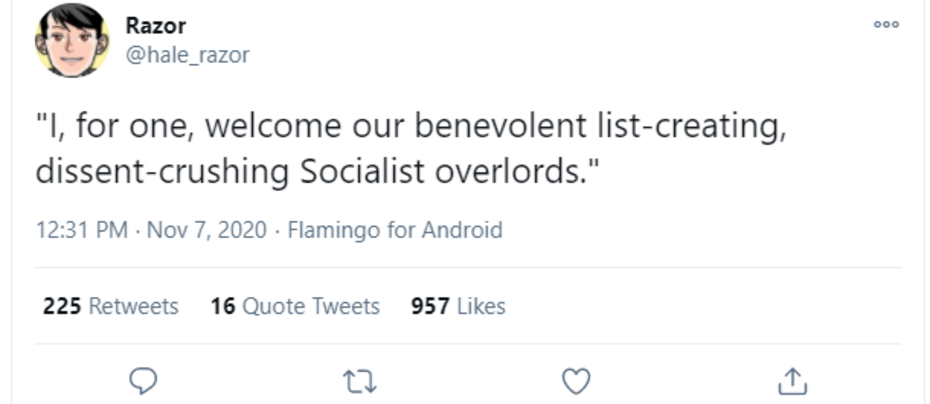Open the Flamingo for Android source link

click(x=395, y=231)
